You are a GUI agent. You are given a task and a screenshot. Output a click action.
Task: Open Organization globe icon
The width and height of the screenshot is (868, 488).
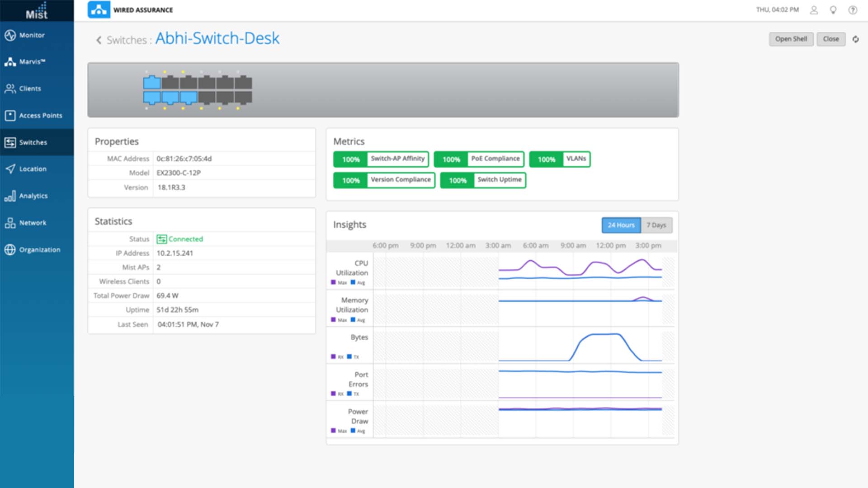click(x=10, y=249)
